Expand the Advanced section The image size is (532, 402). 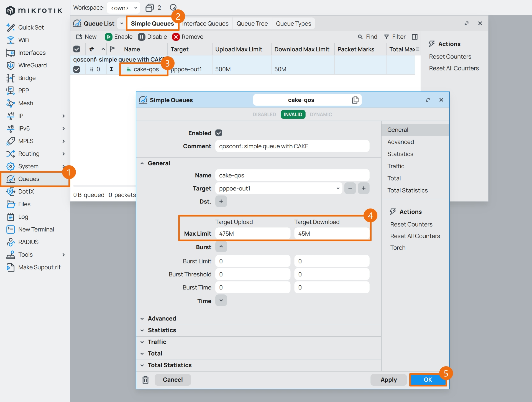coord(162,319)
